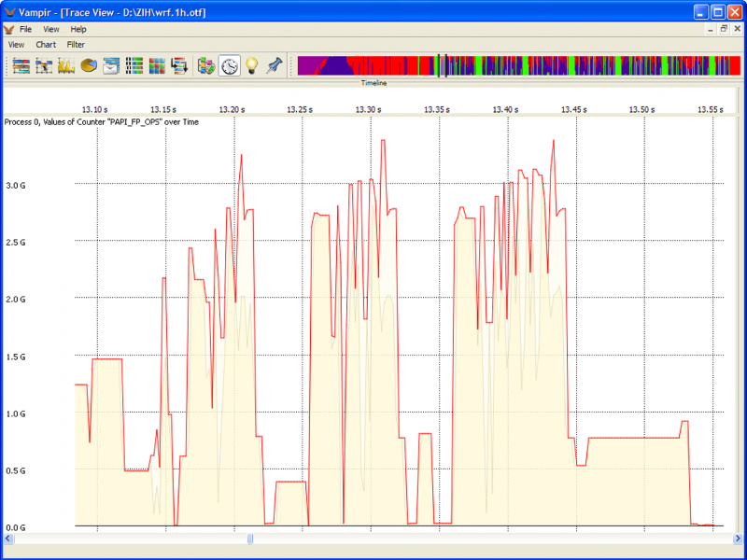Click the Timeline label under the toolbar
The image size is (747, 560).
374,83
